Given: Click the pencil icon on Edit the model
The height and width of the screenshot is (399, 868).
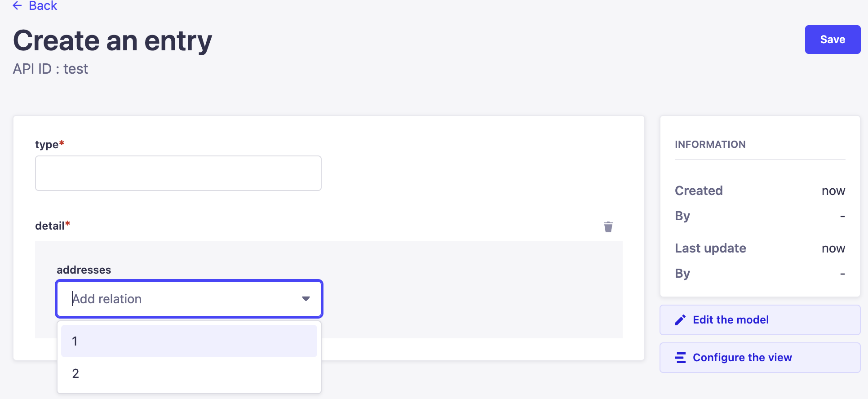Looking at the screenshot, I should (680, 319).
